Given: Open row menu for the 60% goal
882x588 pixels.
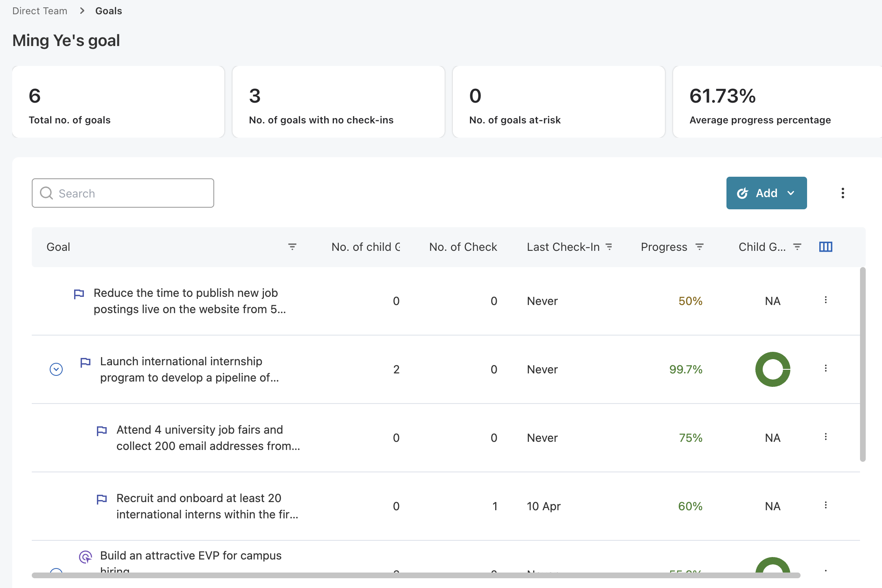Looking at the screenshot, I should [x=825, y=505].
